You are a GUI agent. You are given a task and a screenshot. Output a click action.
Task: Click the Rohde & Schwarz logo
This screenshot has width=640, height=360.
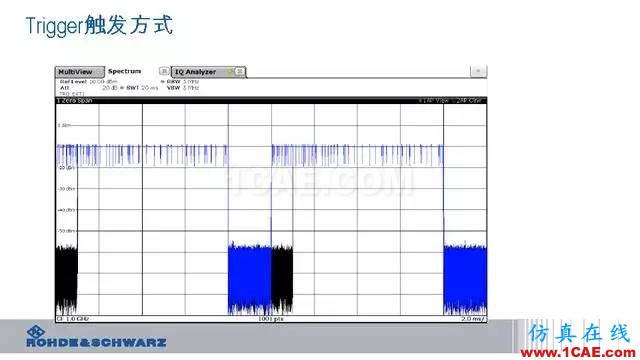(x=96, y=337)
